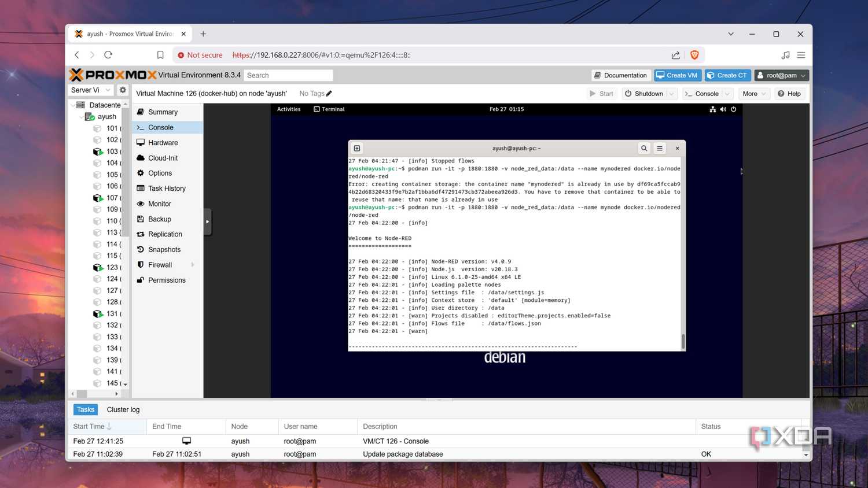
Task: Open the browser music note icon
Action: [785, 55]
